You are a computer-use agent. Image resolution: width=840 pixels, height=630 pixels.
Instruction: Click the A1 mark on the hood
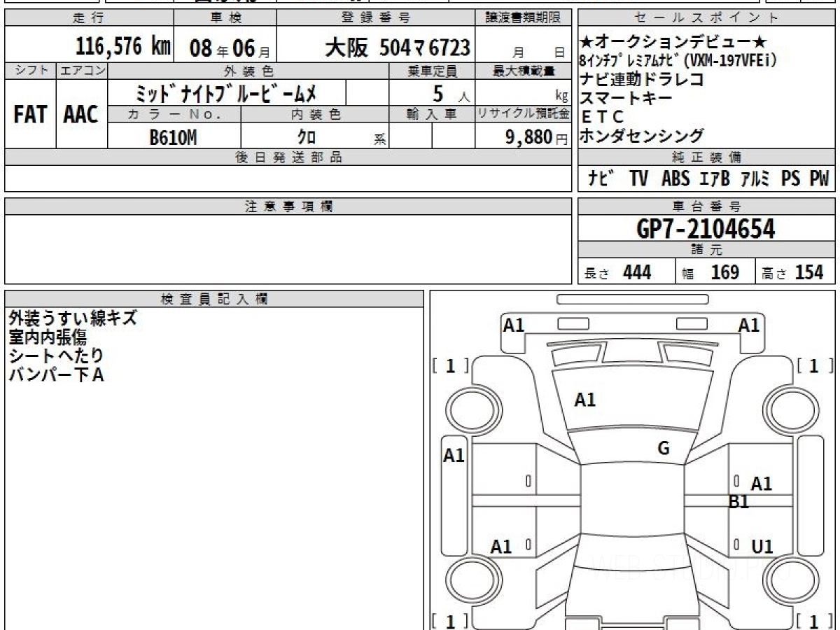click(x=584, y=400)
